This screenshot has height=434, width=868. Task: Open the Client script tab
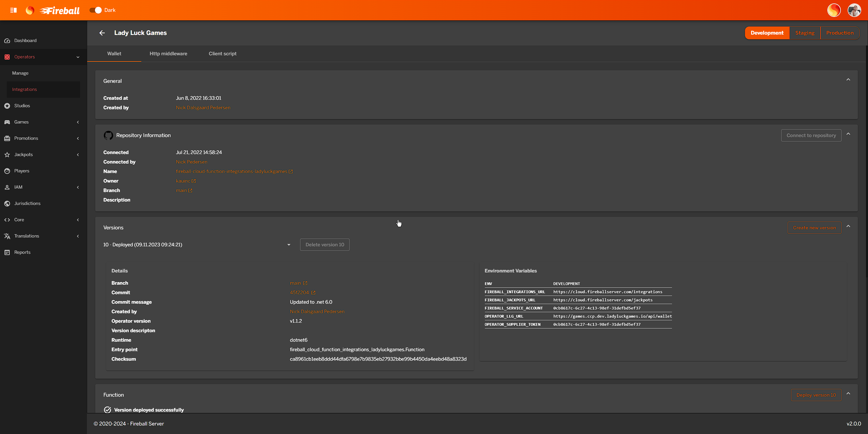222,54
